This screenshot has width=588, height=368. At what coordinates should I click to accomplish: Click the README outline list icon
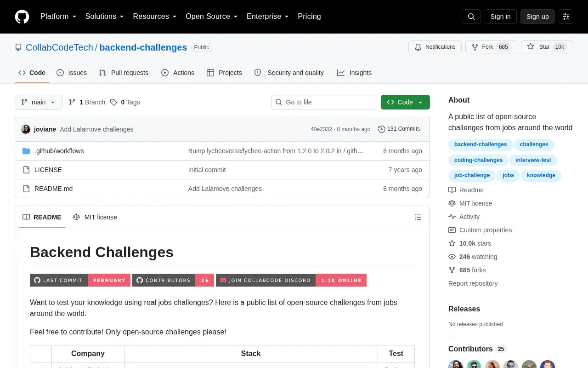pos(418,217)
